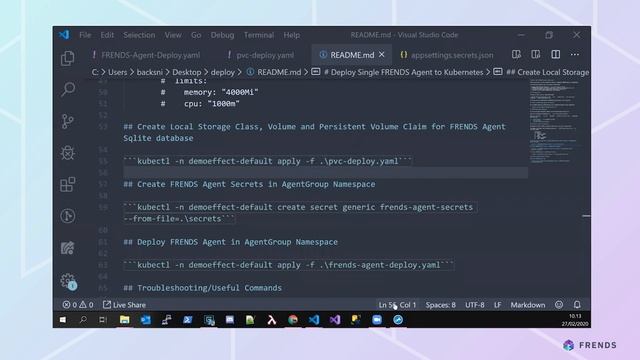Switch to FRENDS-Agent-Deploy.yaml tab

pos(146,55)
